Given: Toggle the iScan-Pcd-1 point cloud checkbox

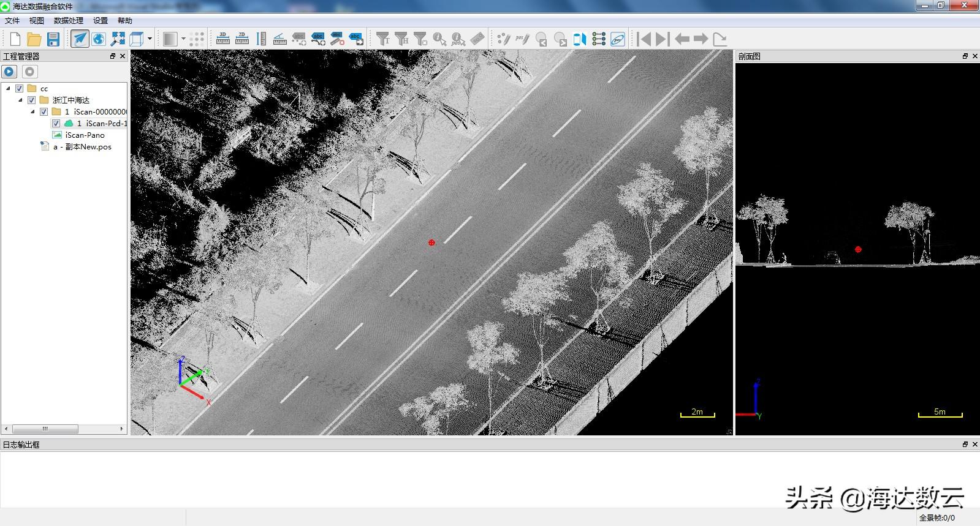Looking at the screenshot, I should pyautogui.click(x=56, y=123).
